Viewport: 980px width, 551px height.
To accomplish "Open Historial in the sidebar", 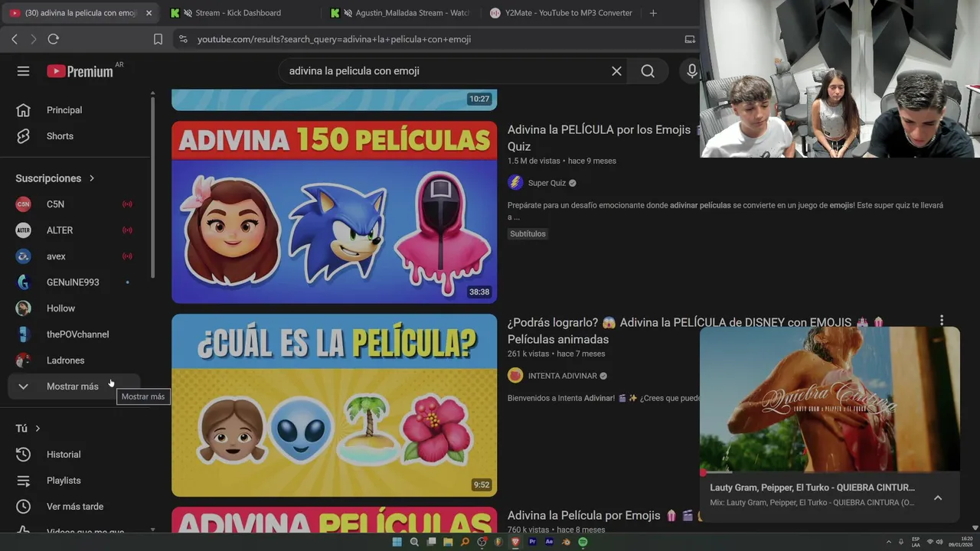I will [x=75, y=455].
